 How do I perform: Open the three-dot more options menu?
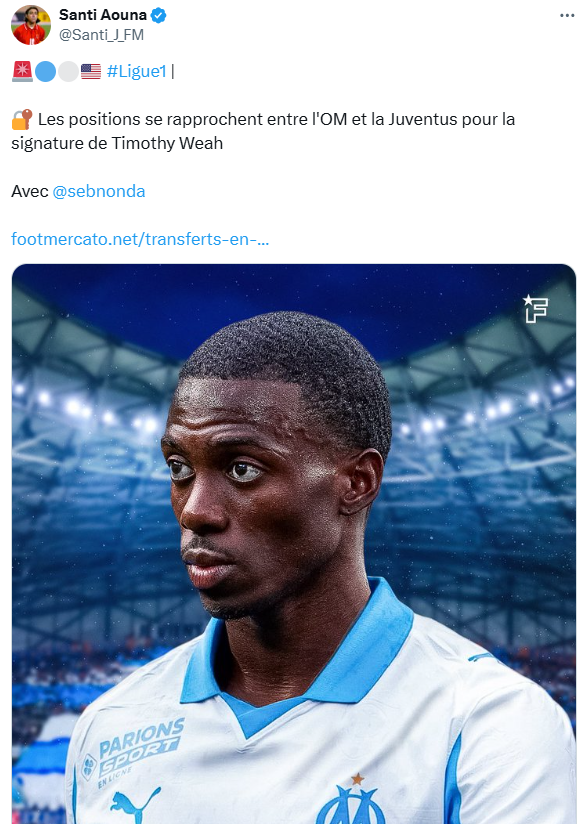[567, 15]
